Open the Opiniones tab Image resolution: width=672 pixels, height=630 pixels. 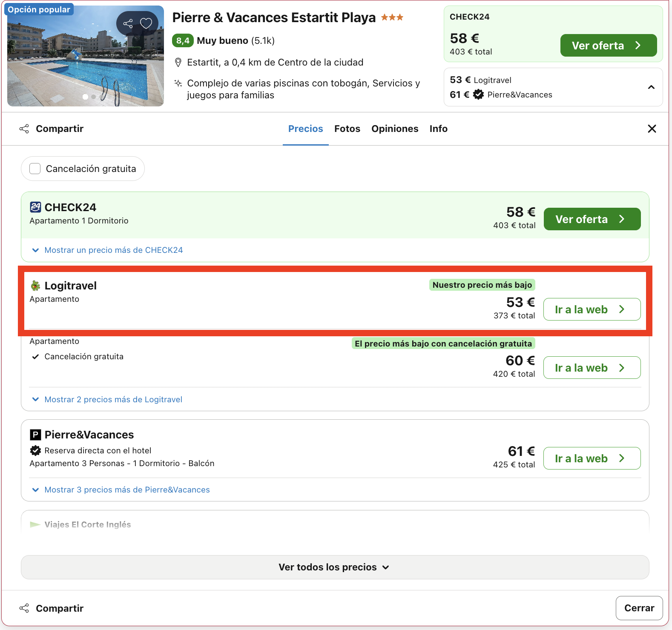point(395,129)
